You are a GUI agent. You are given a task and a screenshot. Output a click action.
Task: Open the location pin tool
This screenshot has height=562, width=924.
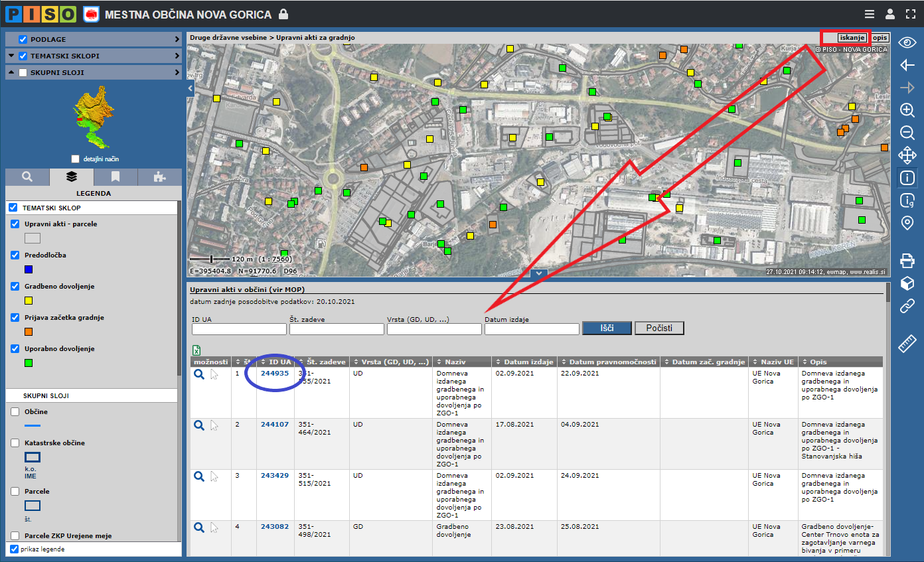coord(907,223)
